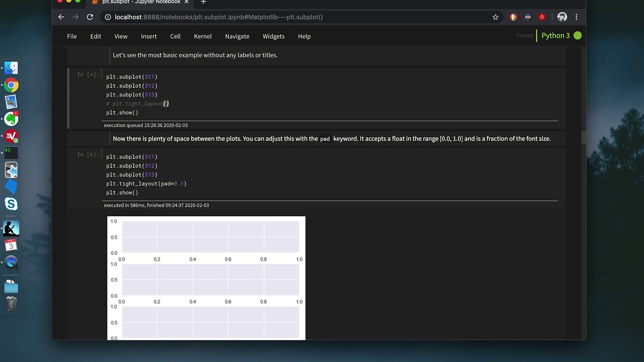Launch Evernote from the dock
This screenshot has height=362, width=644.
tap(11, 119)
